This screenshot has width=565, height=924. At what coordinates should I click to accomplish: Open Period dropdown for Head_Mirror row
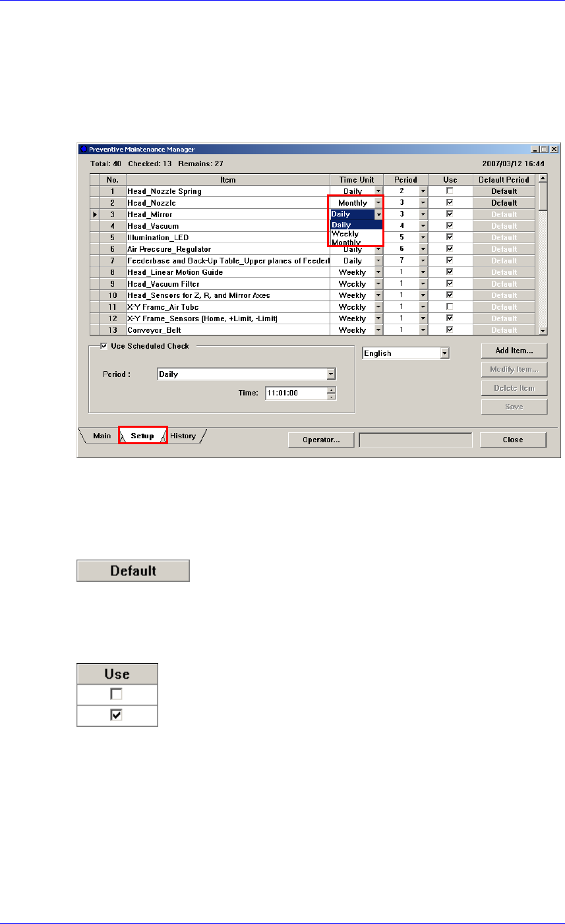click(423, 214)
